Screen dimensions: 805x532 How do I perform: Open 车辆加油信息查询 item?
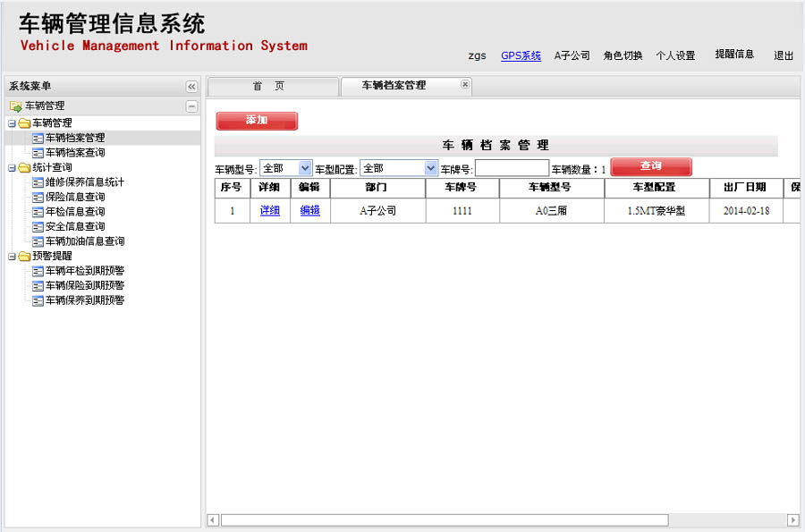[84, 241]
